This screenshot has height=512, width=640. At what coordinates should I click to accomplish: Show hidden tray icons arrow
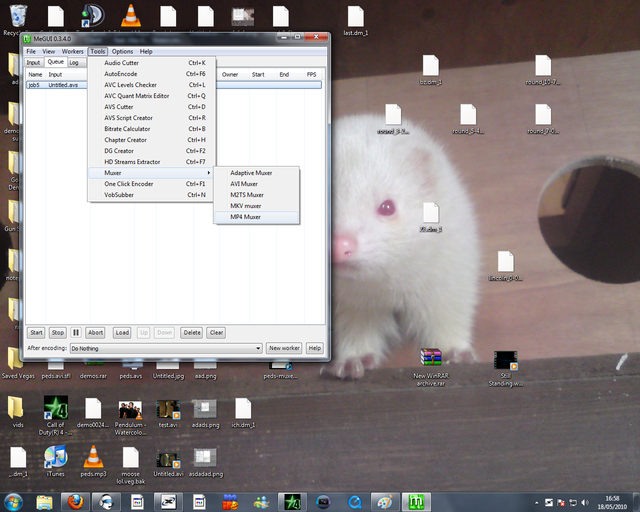coord(537,503)
